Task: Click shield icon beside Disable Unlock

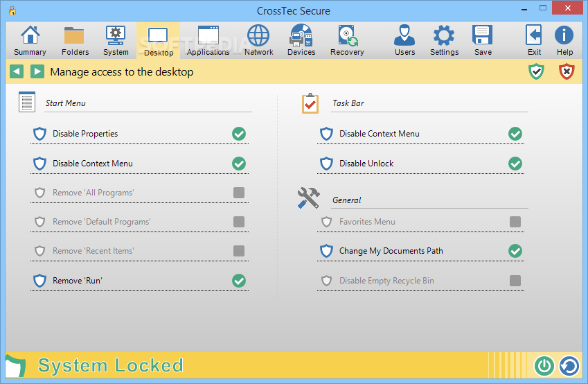Action: (326, 164)
